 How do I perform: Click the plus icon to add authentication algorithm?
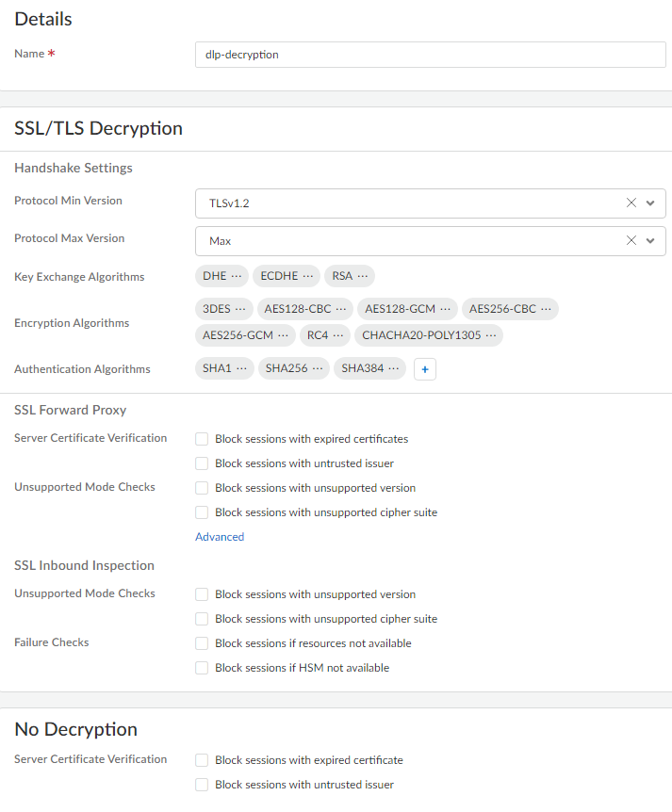click(x=424, y=369)
